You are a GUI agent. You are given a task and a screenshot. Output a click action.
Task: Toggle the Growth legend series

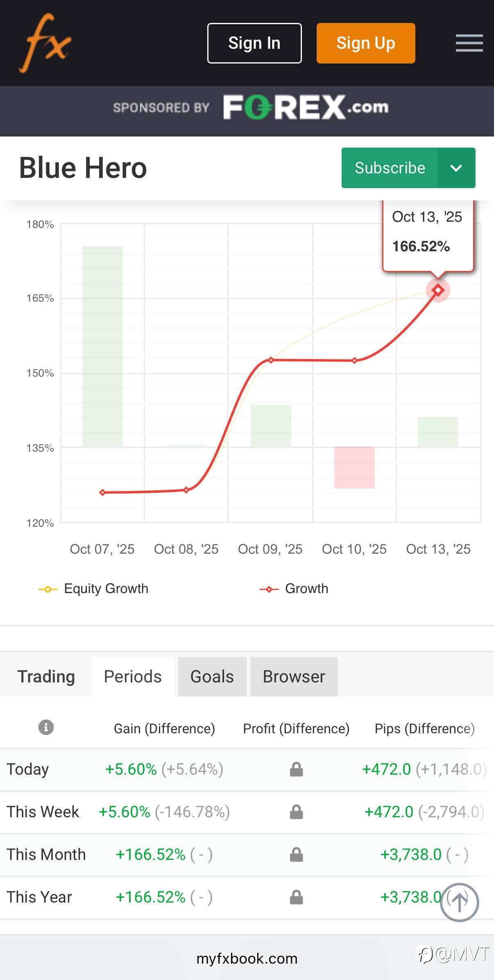(x=294, y=589)
